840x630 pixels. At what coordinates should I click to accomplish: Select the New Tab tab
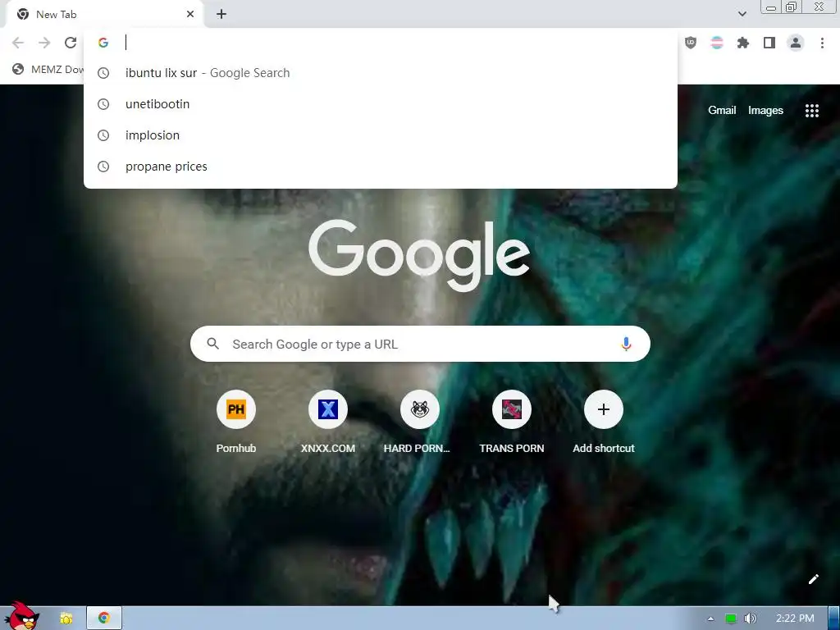coord(104,15)
